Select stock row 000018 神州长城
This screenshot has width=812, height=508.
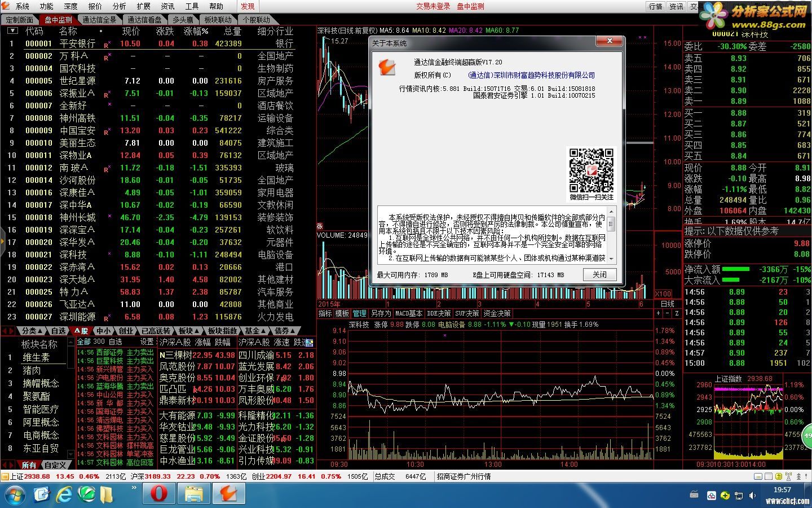[x=158, y=217]
